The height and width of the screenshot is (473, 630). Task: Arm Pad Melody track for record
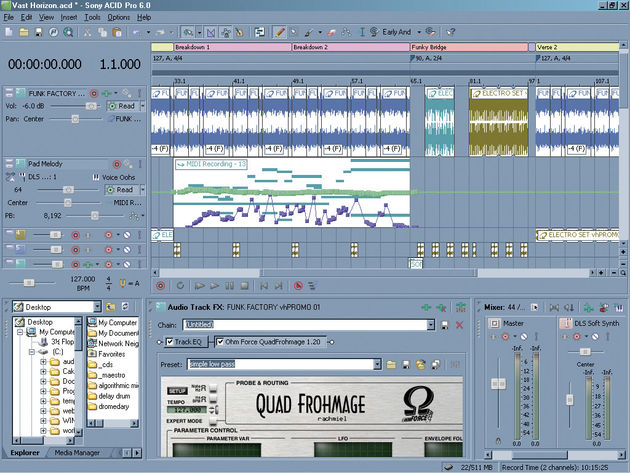coord(117,164)
